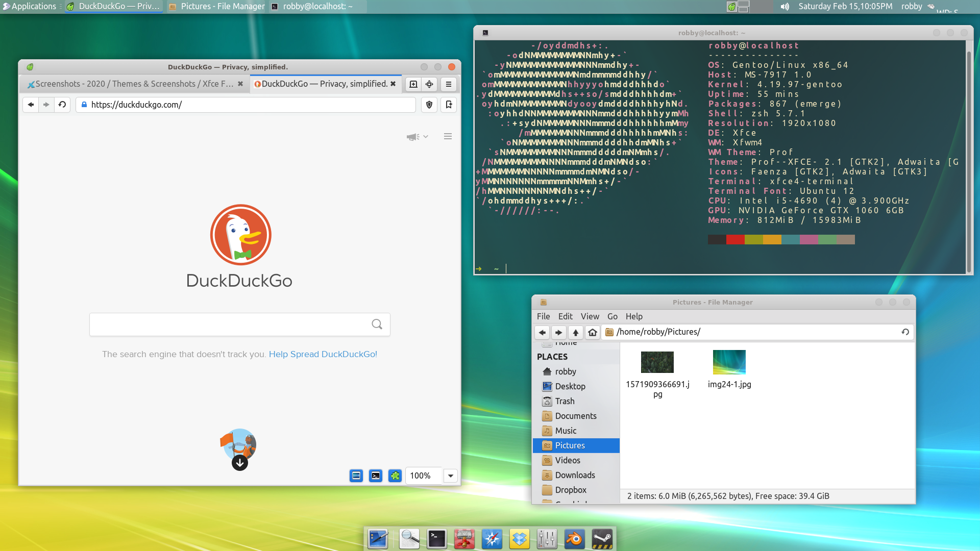Screen dimensions: 980x551
Task: Click the show desktop icon in the dock
Action: [378, 539]
